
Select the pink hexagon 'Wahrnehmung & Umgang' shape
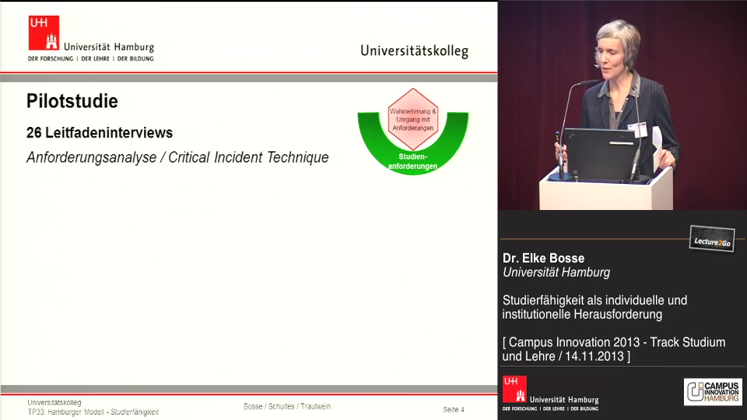coord(412,120)
